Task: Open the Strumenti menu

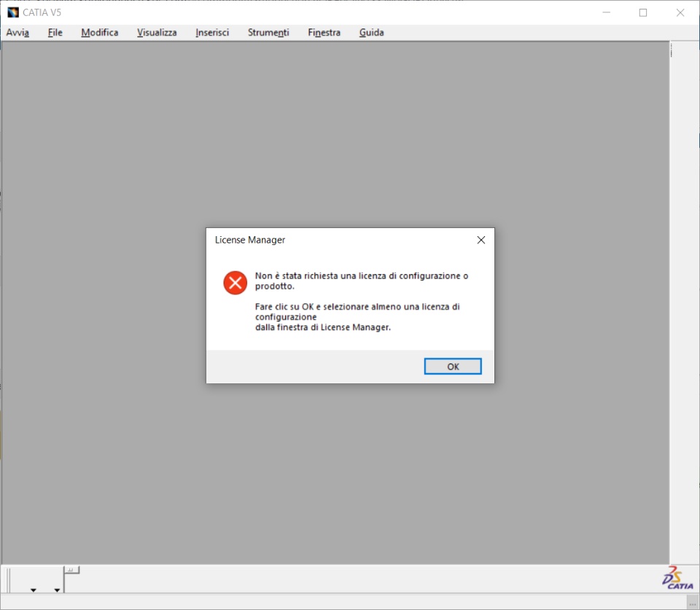Action: [268, 32]
